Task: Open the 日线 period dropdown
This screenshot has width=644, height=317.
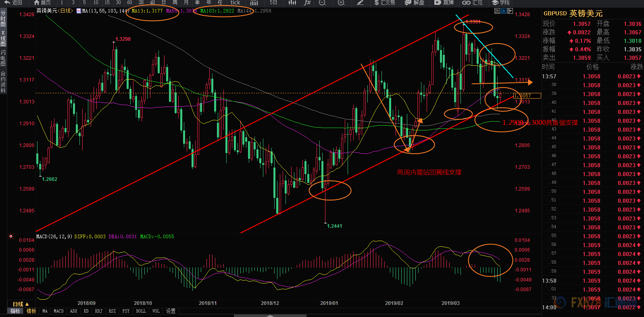Action: pos(21,304)
